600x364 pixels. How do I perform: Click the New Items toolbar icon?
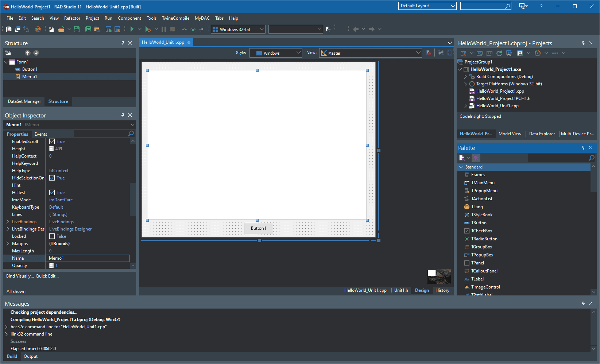51,29
